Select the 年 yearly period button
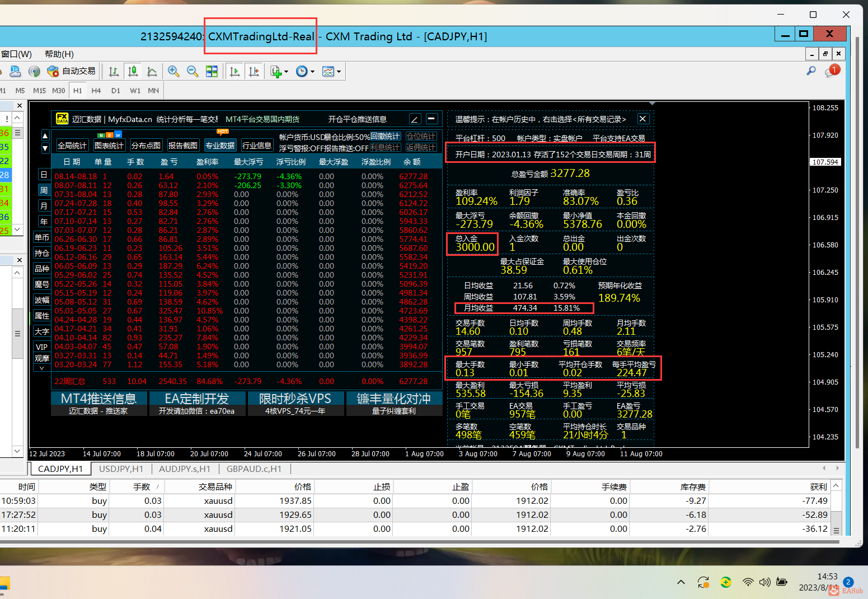 click(x=44, y=222)
